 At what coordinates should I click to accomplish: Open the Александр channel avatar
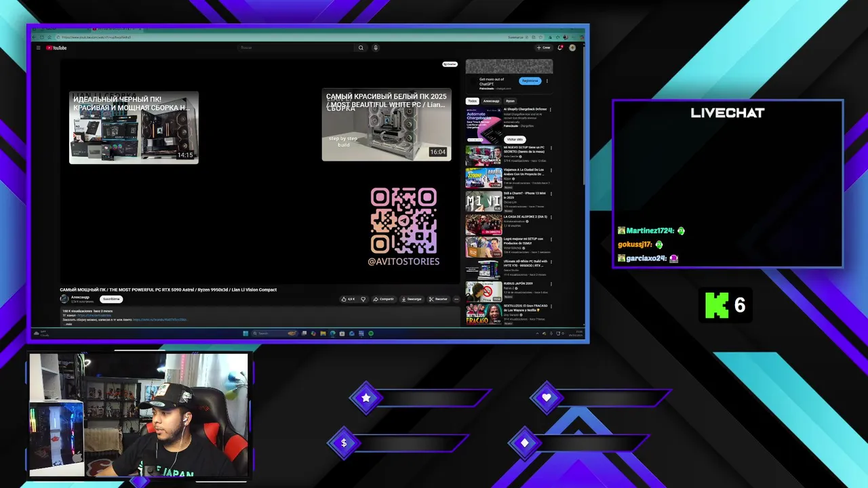point(64,299)
